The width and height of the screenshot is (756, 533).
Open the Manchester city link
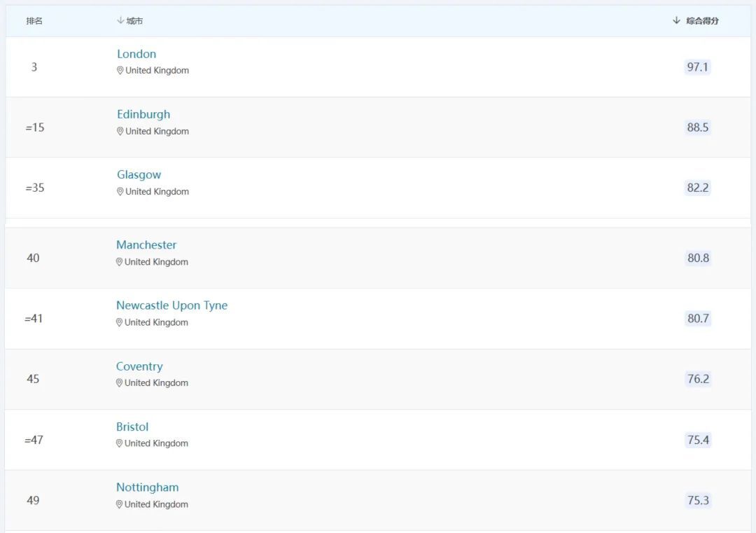point(146,245)
